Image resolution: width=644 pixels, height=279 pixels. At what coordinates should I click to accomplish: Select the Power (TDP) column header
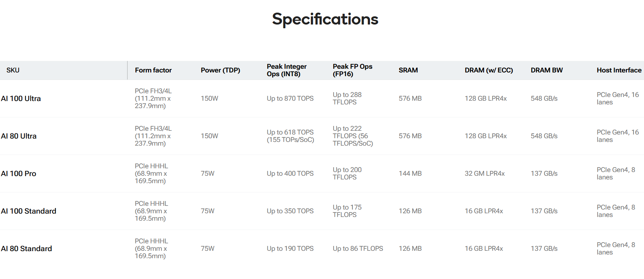tap(220, 70)
